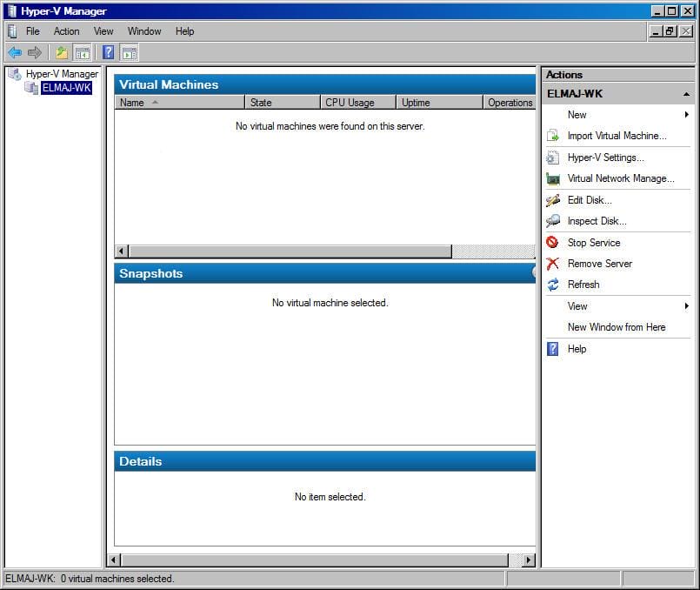Collapse the ELMAJ-WK actions section arrow
Viewport: 700px width, 590px height.
pyautogui.click(x=687, y=94)
